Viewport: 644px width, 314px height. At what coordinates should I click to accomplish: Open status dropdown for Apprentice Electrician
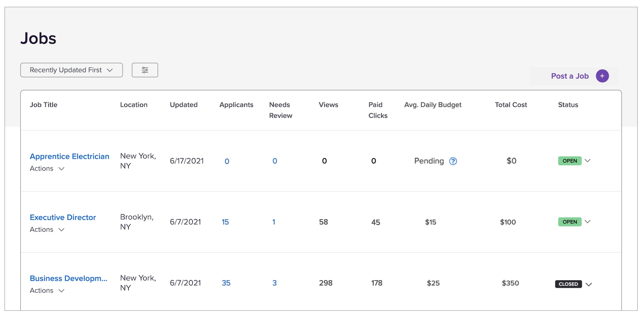tap(588, 160)
